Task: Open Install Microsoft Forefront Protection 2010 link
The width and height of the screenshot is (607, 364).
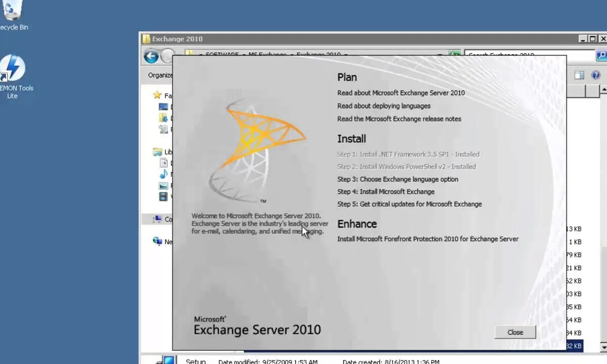Action: (x=428, y=239)
